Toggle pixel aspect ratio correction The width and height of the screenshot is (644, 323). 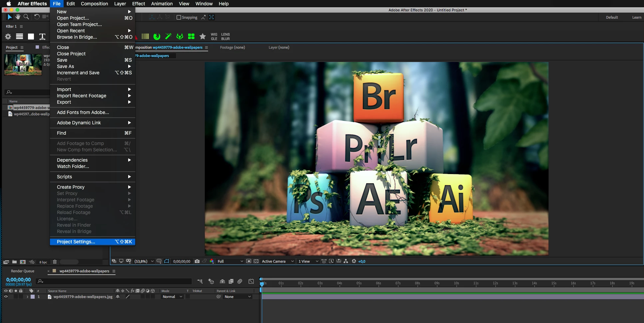[324, 261]
